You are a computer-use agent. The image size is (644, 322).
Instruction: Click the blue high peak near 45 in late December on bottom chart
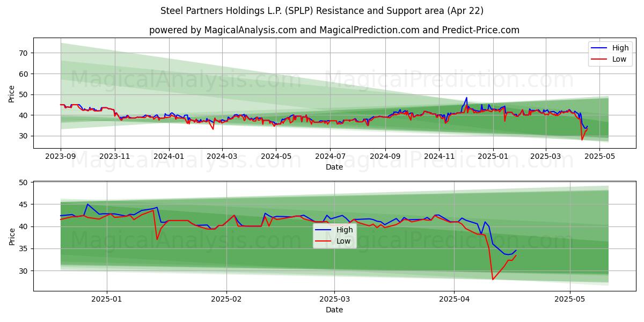coord(87,204)
